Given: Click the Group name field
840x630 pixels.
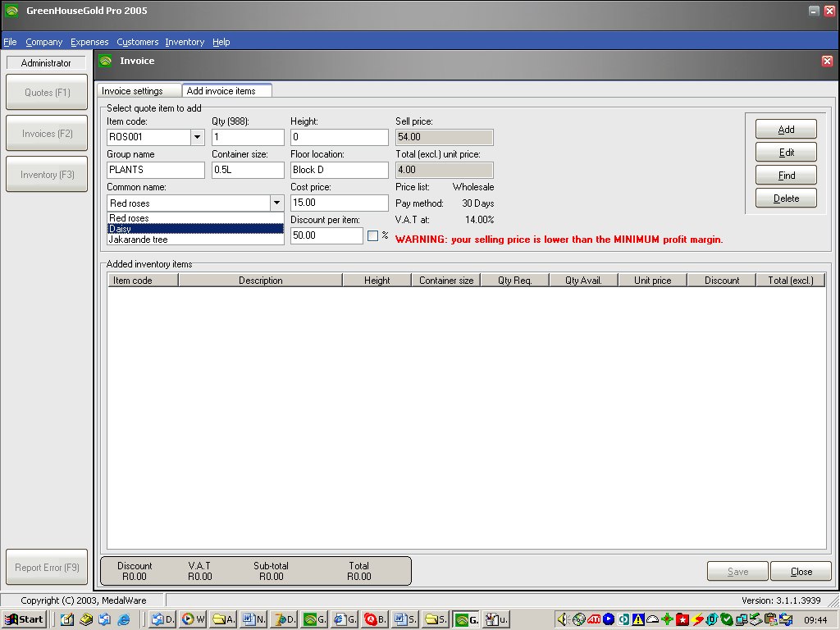Looking at the screenshot, I should pyautogui.click(x=155, y=170).
